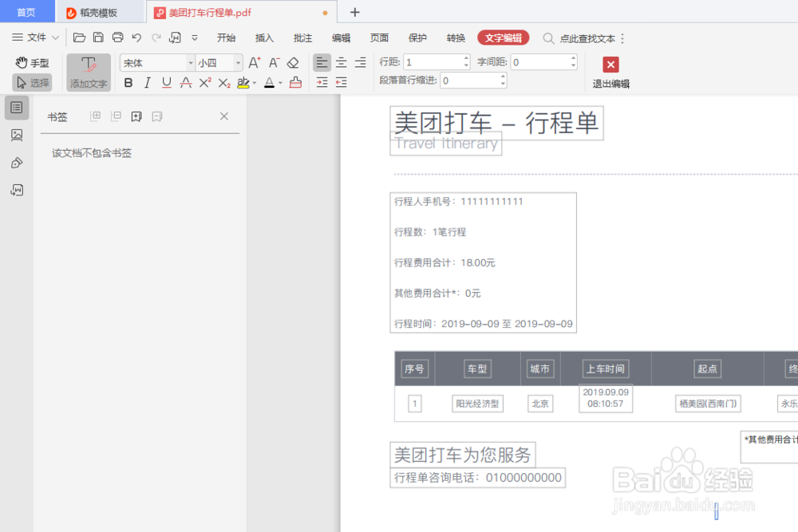Apply font color with the A icon
Viewport: 798px width, 532px height.
(x=269, y=82)
